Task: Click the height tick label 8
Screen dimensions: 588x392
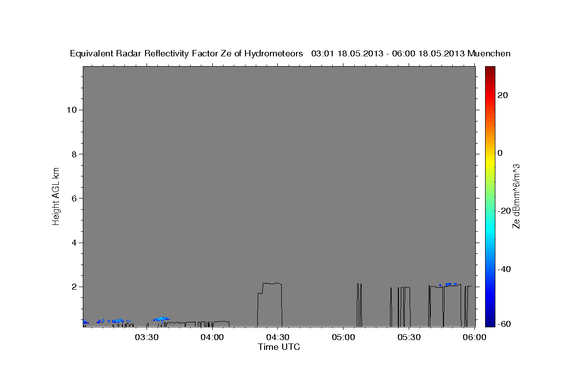Action: tap(74, 154)
